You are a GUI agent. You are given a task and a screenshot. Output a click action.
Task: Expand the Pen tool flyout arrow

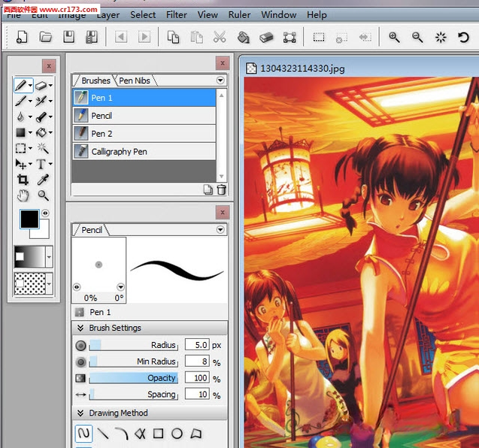pos(30,86)
